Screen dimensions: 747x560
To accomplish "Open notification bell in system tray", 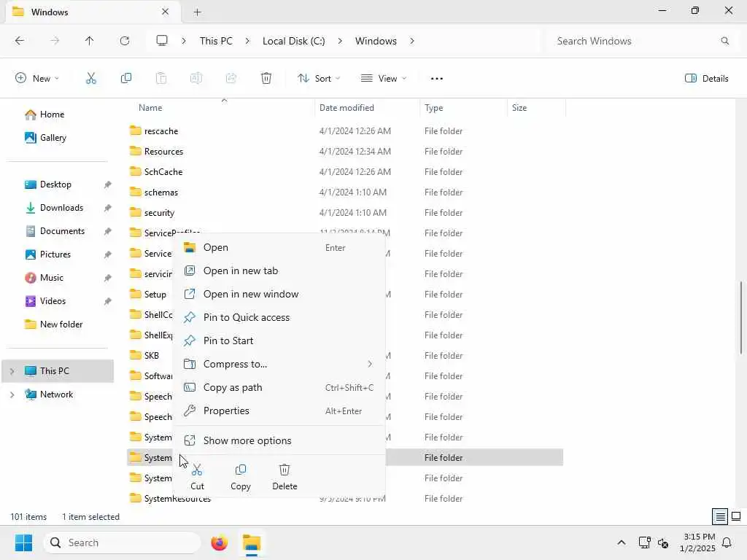I will 727,542.
